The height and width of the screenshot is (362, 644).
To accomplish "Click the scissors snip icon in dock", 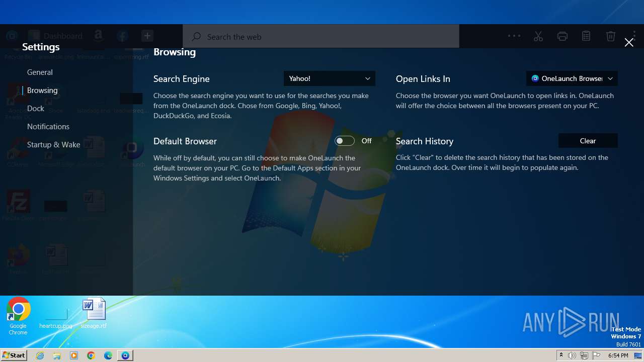I will click(538, 36).
